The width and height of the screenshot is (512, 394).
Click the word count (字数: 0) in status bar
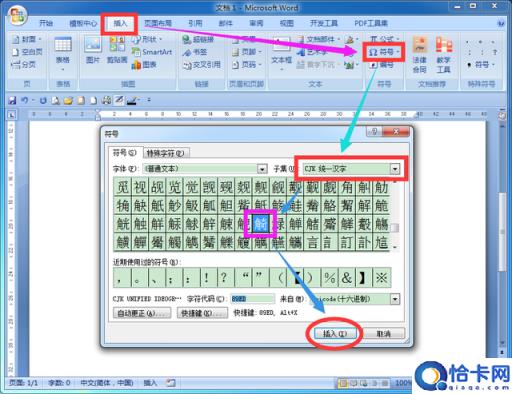pos(59,383)
